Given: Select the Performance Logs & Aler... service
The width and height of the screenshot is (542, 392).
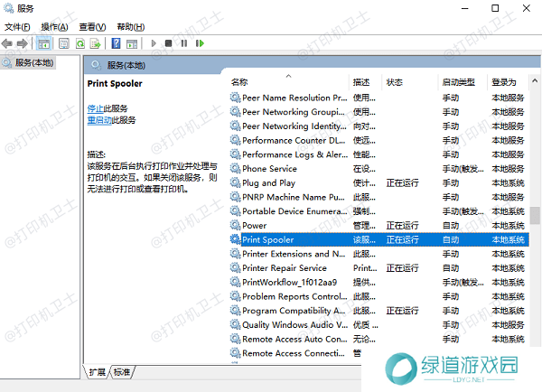Looking at the screenshot, I should 378,154.
